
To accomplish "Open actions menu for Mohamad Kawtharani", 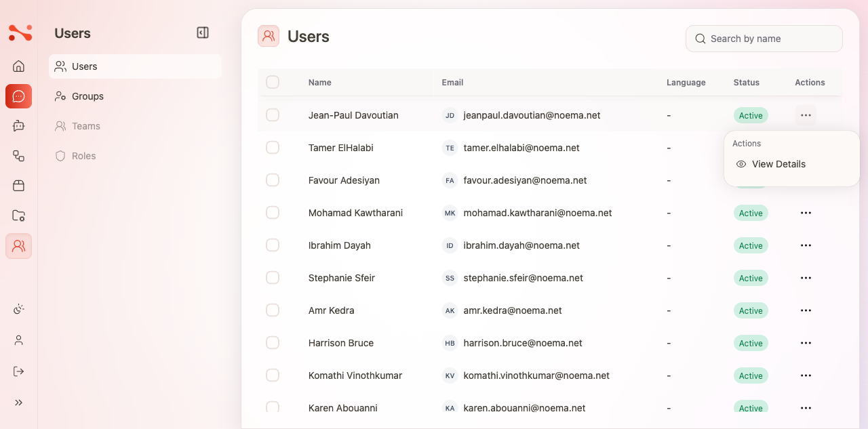I will pos(806,213).
